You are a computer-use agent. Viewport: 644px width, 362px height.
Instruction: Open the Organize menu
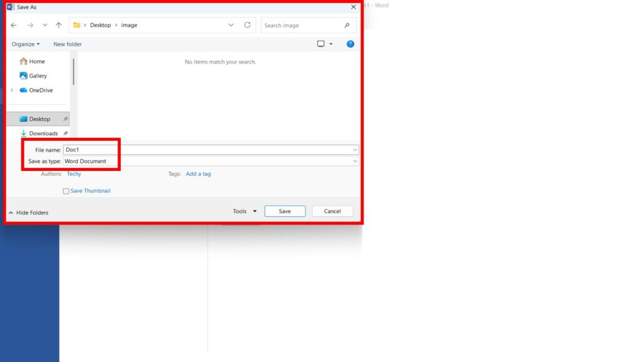pos(25,44)
